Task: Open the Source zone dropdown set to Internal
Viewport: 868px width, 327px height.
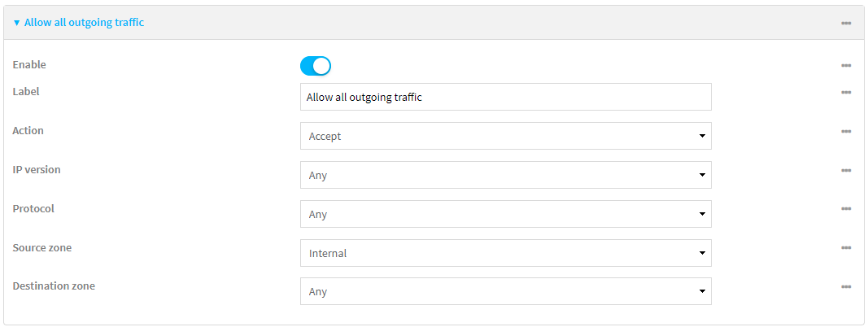Action: click(x=505, y=253)
